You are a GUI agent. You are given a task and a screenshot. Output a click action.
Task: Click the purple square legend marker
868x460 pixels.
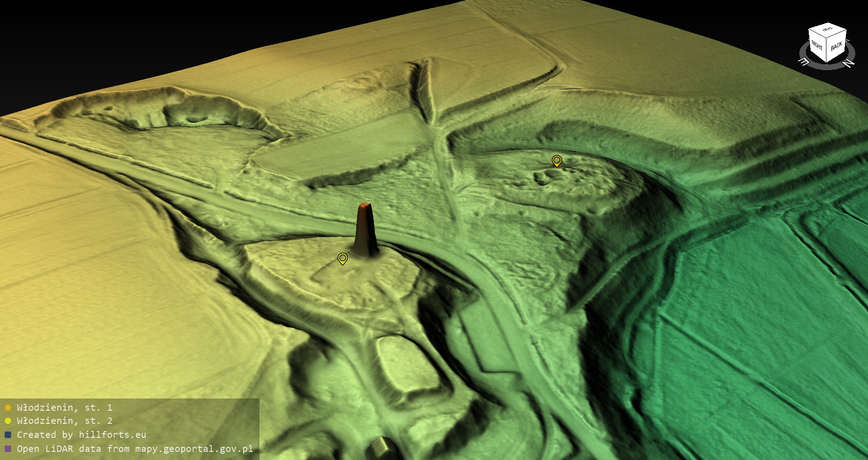pyautogui.click(x=8, y=449)
